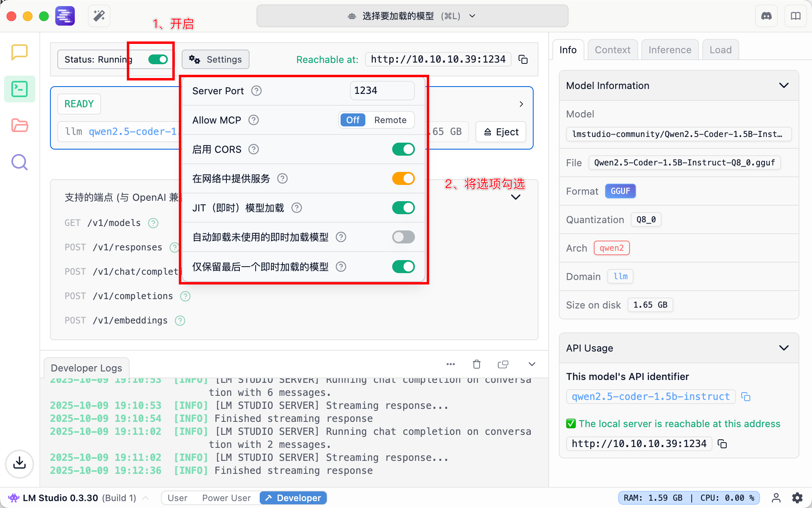This screenshot has height=508, width=812.
Task: Switch to the Inference tab
Action: pos(670,50)
